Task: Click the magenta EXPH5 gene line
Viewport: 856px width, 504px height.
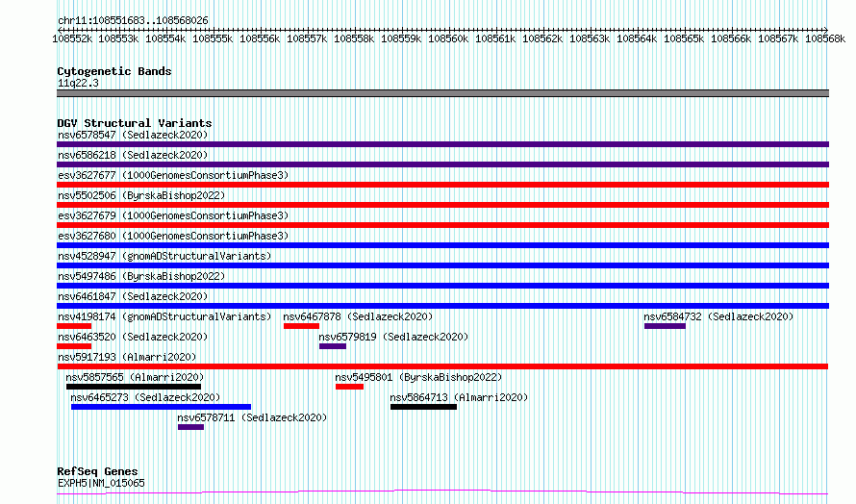Action: point(442,492)
